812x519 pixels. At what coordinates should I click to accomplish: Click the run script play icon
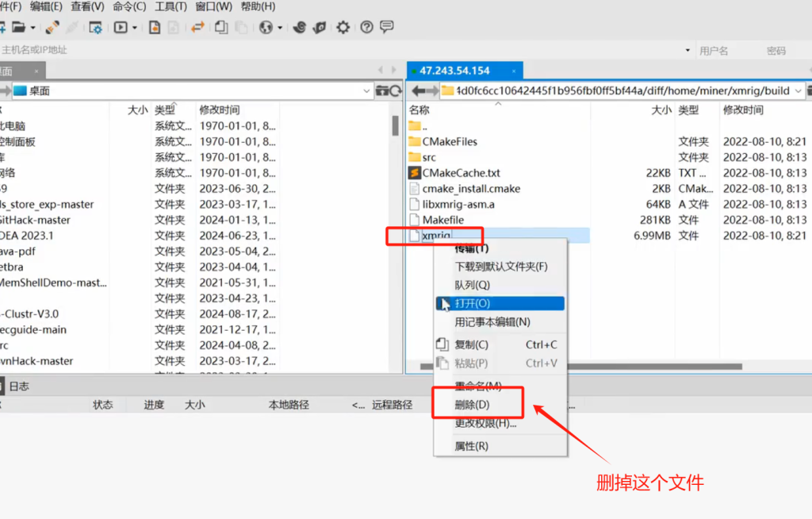[121, 27]
